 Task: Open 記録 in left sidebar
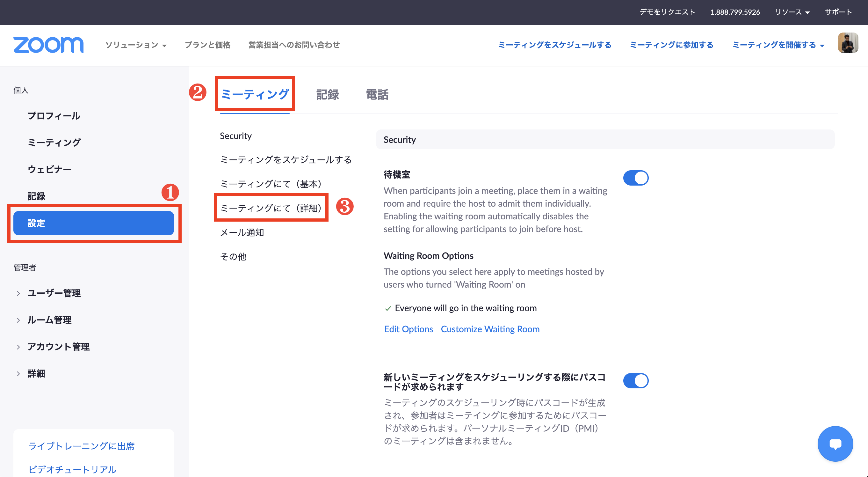pyautogui.click(x=36, y=196)
